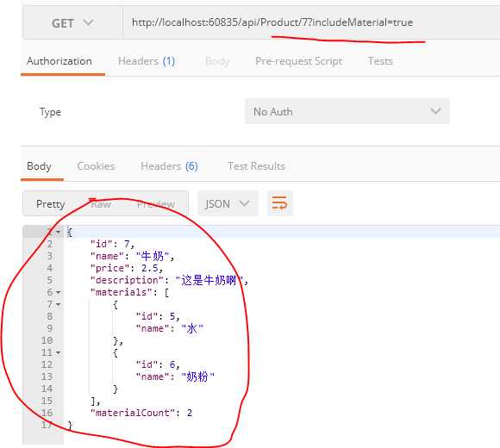
Task: Open the request Body tab
Action: 217,61
